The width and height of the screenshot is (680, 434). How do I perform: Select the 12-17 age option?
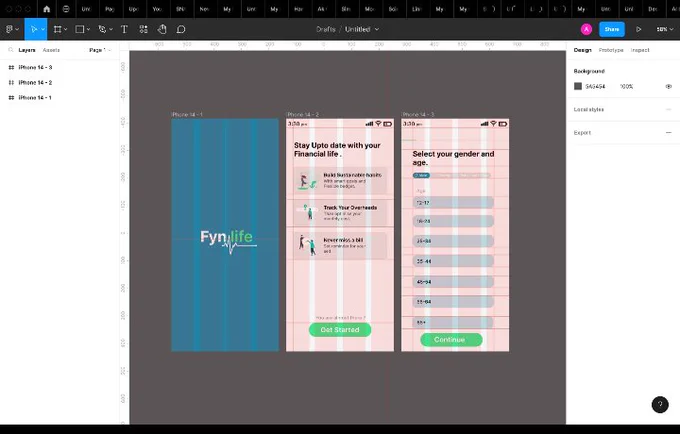coord(453,202)
